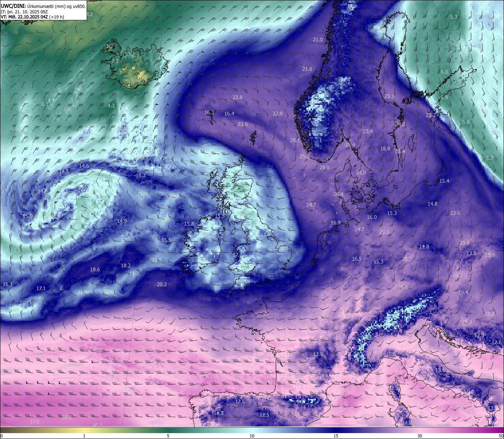Click the map value 6.0 over Russia
Viewport: 504px width, 439px height.
pos(444,72)
